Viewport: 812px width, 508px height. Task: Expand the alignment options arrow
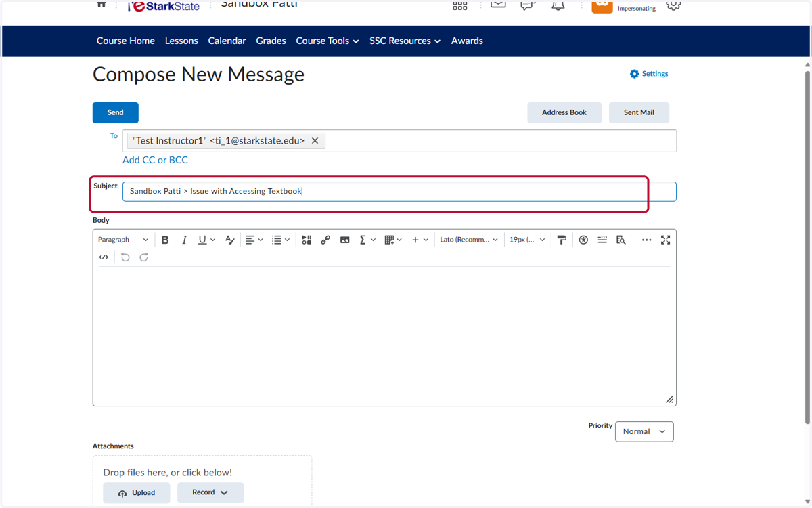(x=261, y=240)
